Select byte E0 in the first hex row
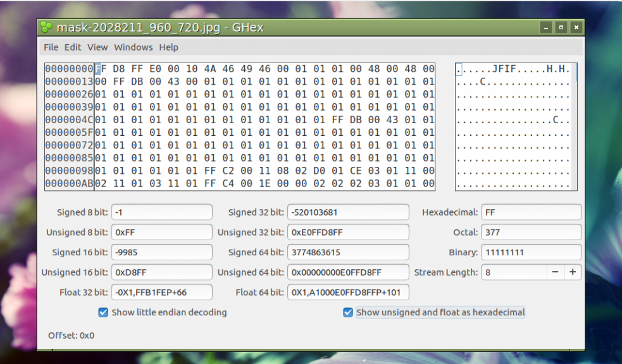The width and height of the screenshot is (622, 364). point(155,69)
